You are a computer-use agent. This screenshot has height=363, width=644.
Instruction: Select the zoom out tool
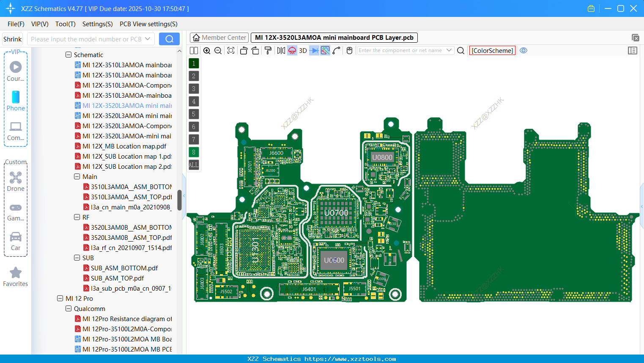coord(218,50)
